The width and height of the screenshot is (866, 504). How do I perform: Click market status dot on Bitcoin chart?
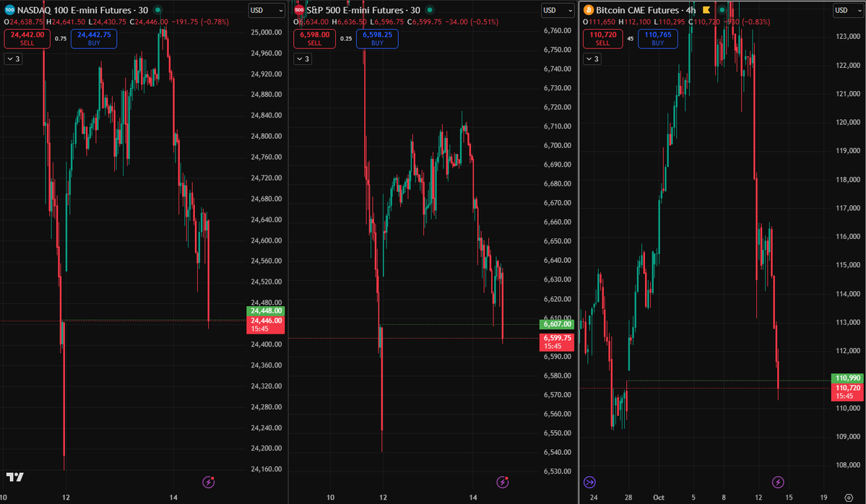(722, 10)
